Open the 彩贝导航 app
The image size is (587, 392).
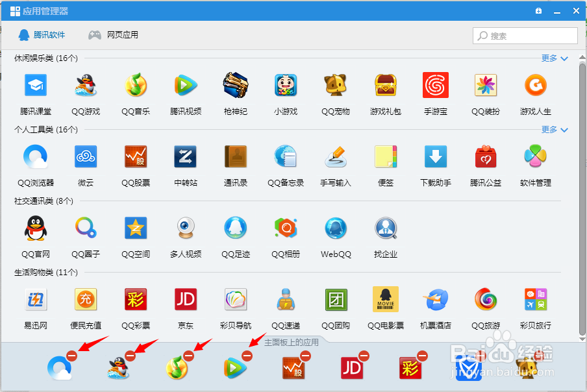click(x=236, y=300)
